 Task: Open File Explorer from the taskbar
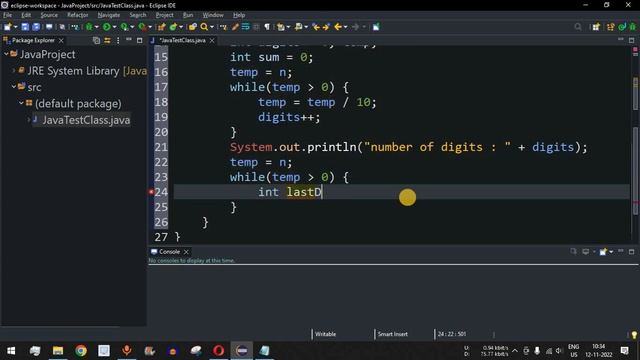58,351
